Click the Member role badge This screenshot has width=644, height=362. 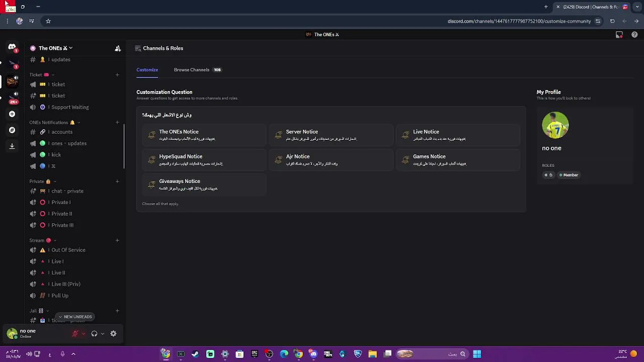569,175
